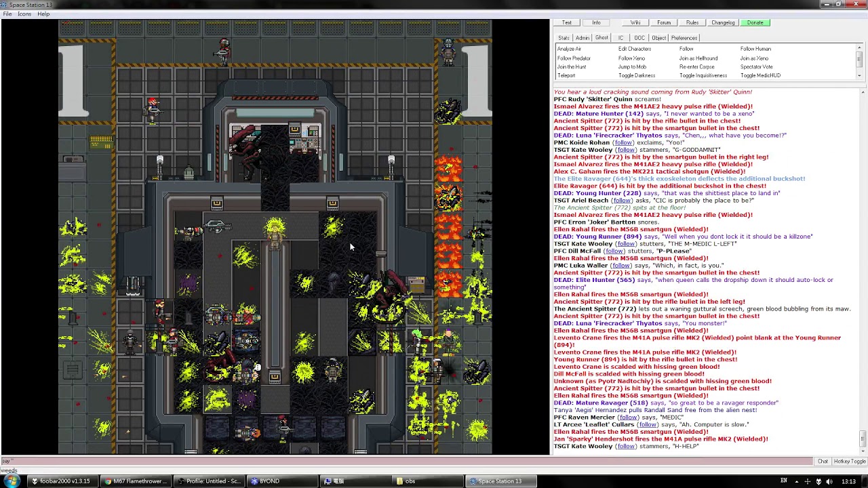Open the Forum button
Viewport: 868px width, 488px height.
(664, 23)
